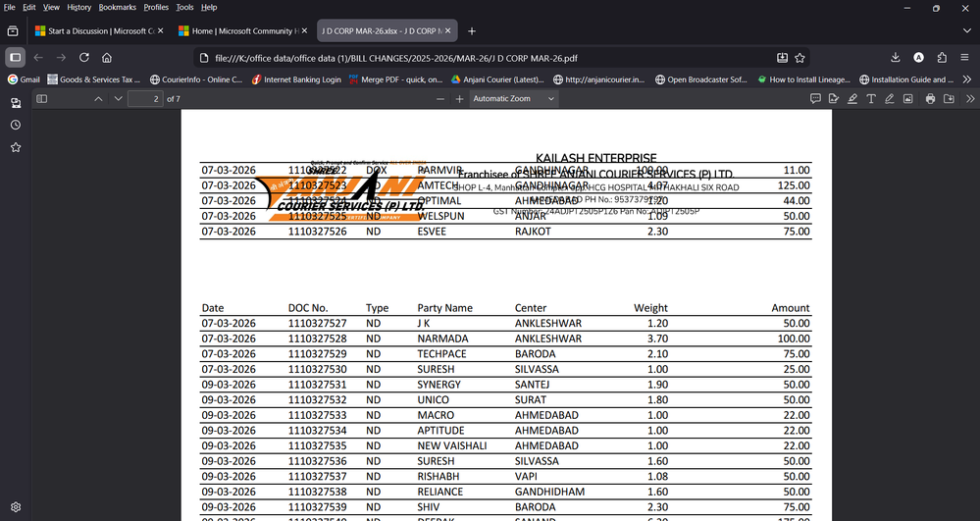Open the Gmail bookmark
Image resolution: width=980 pixels, height=521 pixels.
coord(24,79)
